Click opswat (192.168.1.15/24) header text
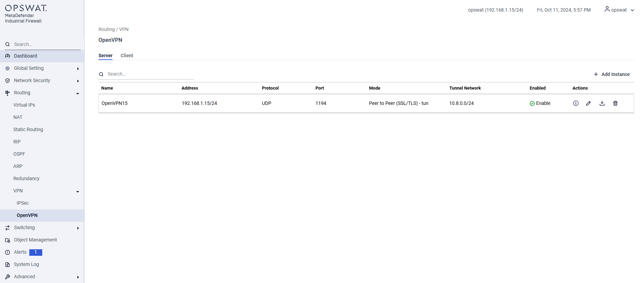644x283 pixels. [495, 10]
